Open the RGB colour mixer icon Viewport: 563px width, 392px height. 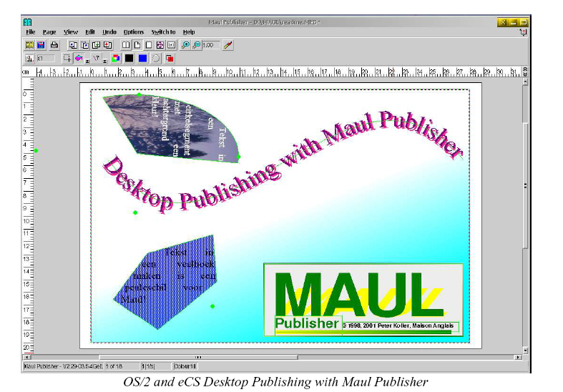116,58
